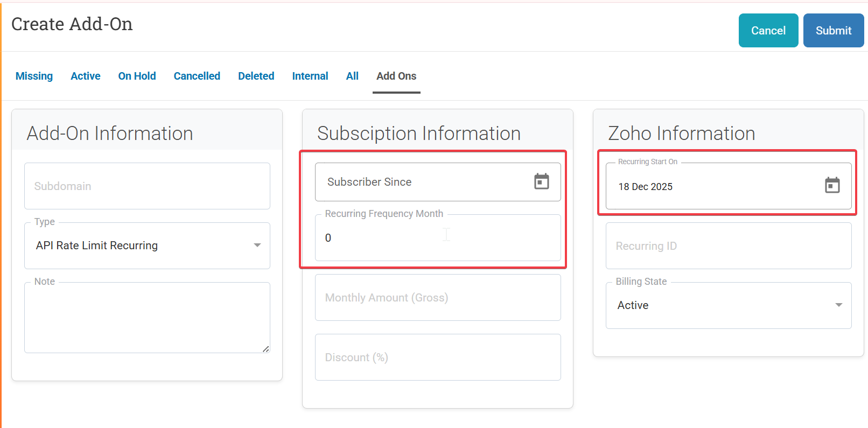Switch to the Active tab
Screen dimensions: 868x428
[x=85, y=76]
